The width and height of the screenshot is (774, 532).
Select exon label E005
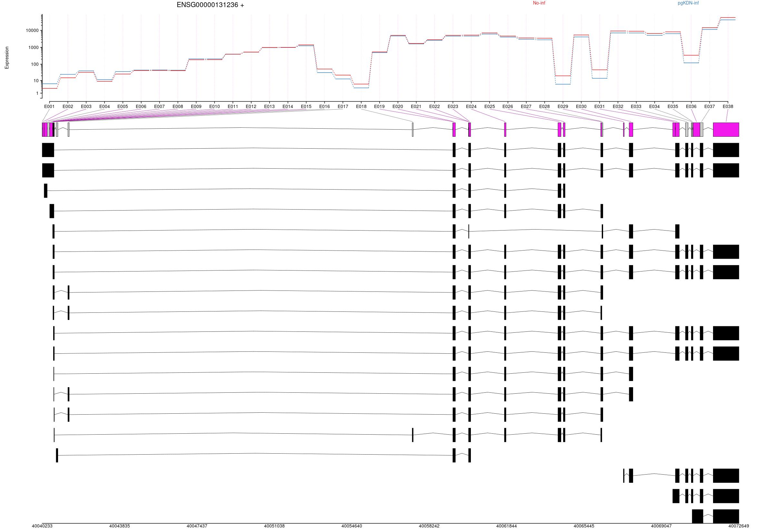pos(123,107)
